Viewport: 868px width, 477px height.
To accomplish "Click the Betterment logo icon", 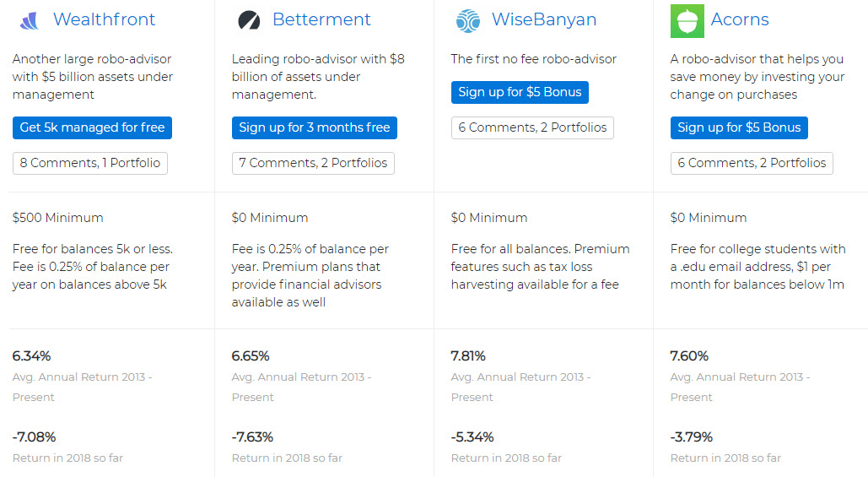I will [249, 21].
